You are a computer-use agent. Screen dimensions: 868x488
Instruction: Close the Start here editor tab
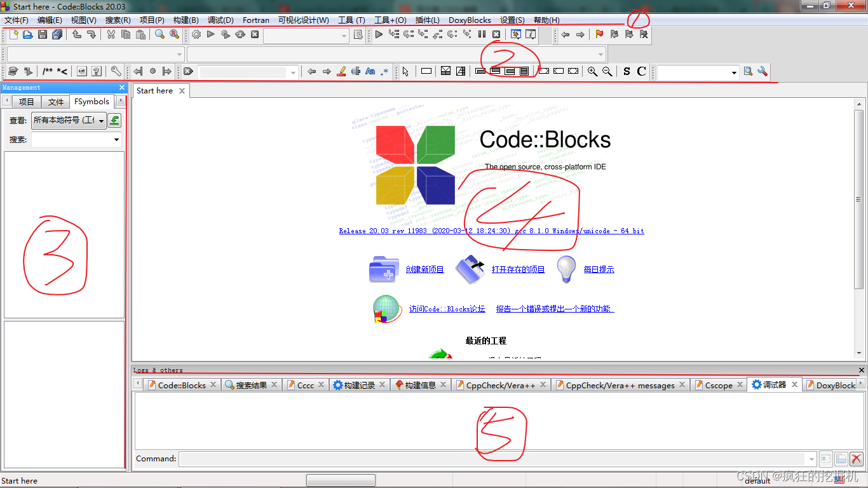tap(182, 91)
